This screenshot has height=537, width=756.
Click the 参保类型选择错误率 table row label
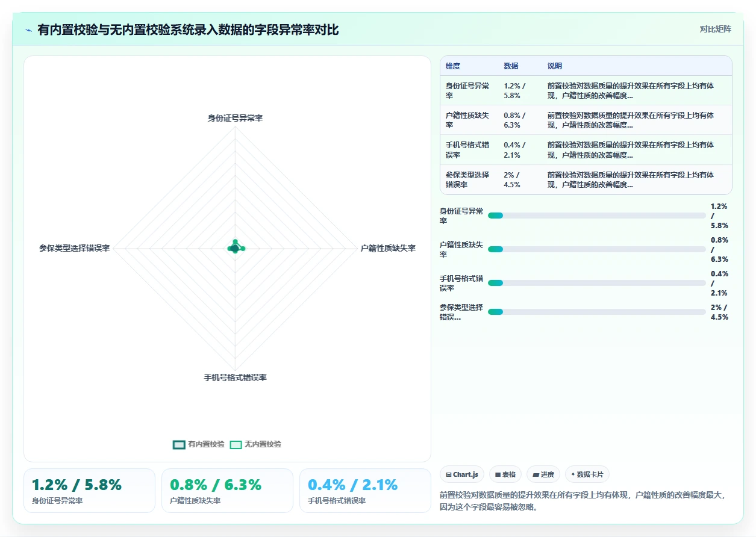(x=467, y=179)
